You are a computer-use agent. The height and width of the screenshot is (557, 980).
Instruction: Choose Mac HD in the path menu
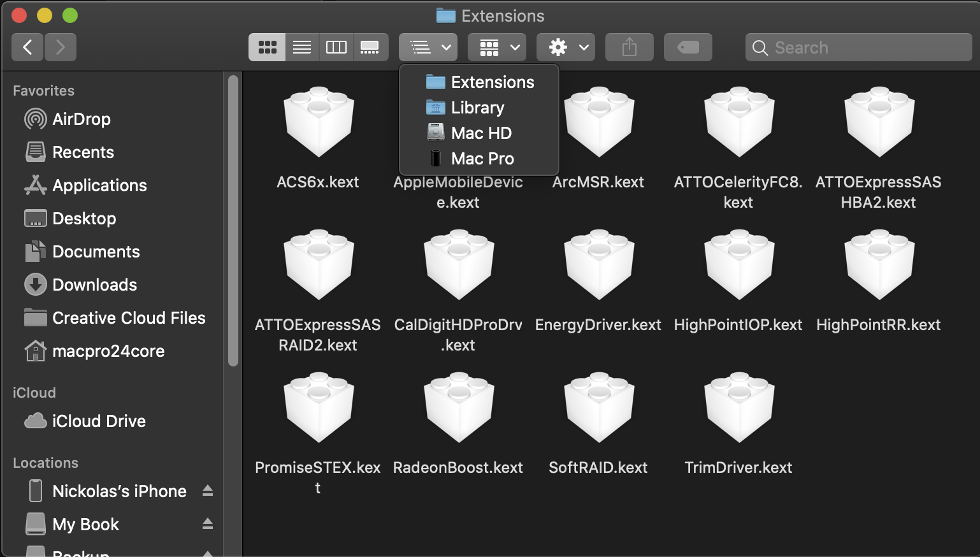(x=479, y=133)
